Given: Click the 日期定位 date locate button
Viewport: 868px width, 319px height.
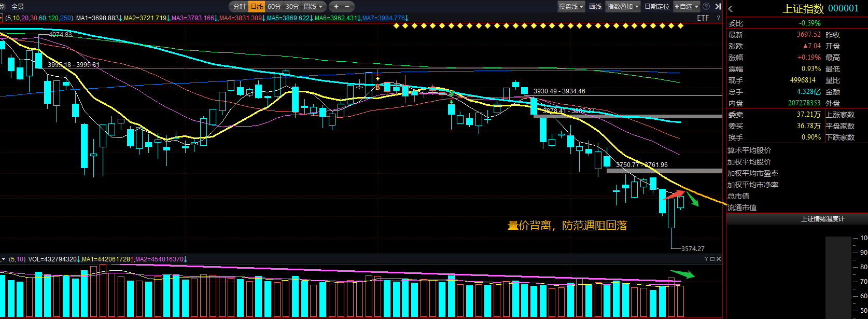Looking at the screenshot, I should (657, 7).
